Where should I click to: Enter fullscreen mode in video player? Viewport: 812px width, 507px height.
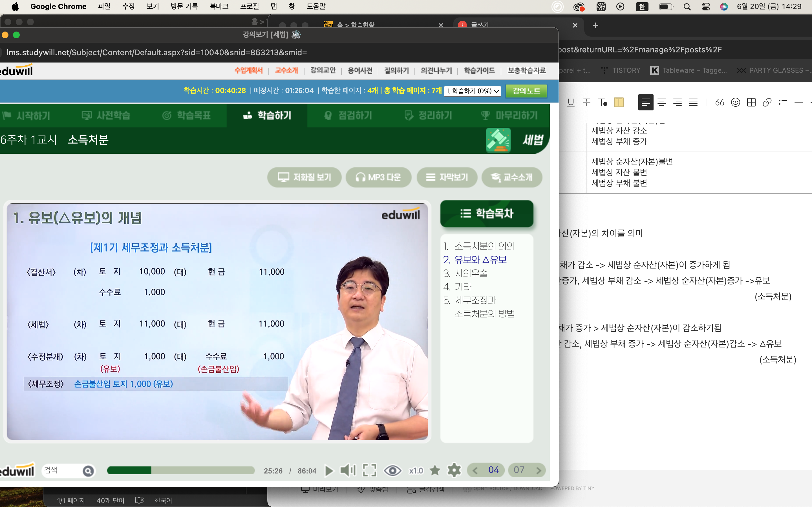click(369, 470)
